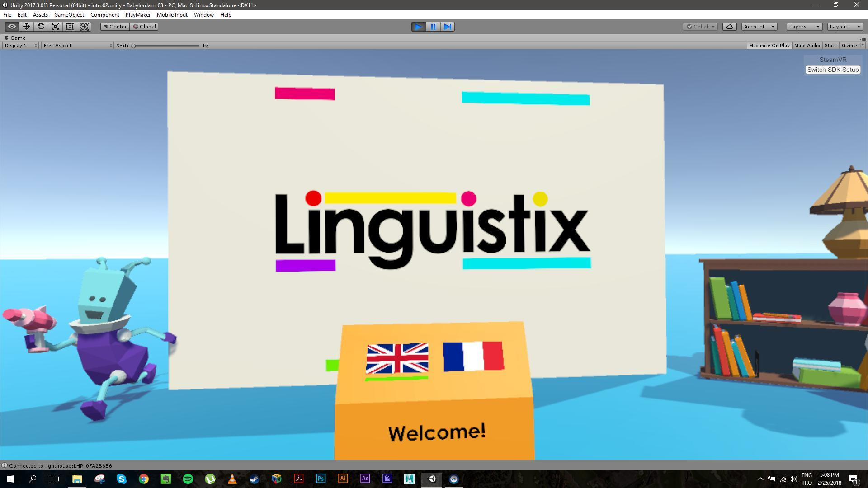
Task: Open the GameObject menu
Action: tap(69, 15)
